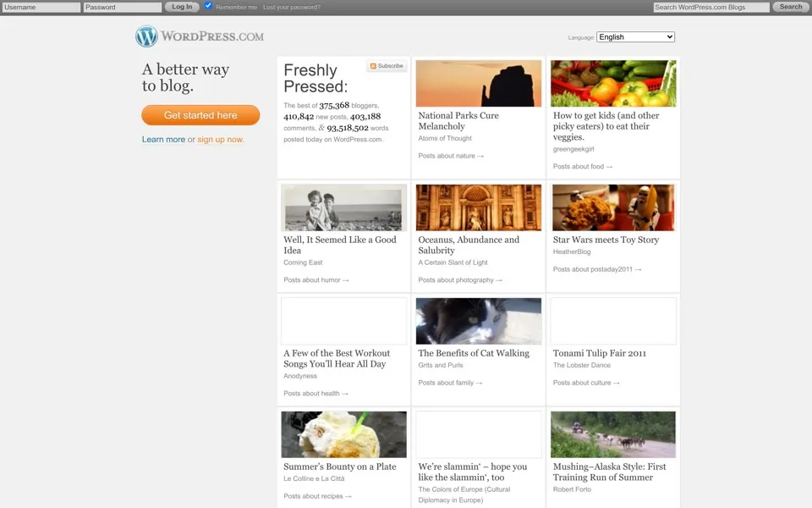Visit the Grits and Purls blog

(441, 366)
